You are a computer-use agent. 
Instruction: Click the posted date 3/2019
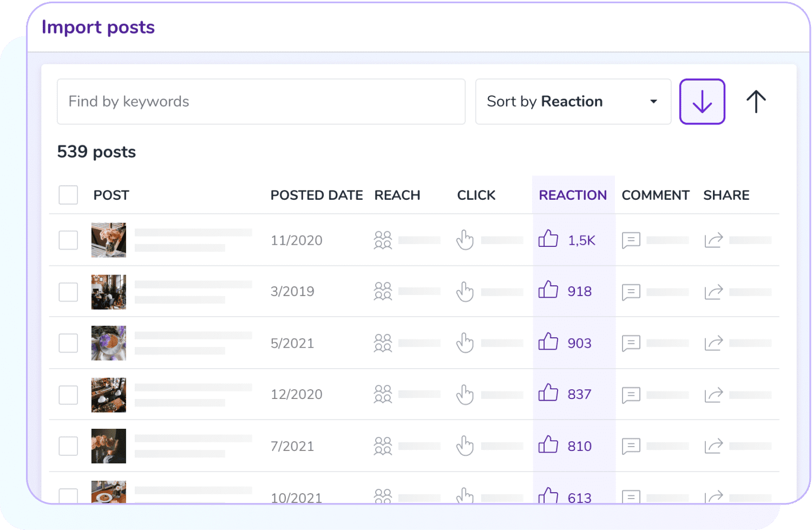(x=292, y=291)
